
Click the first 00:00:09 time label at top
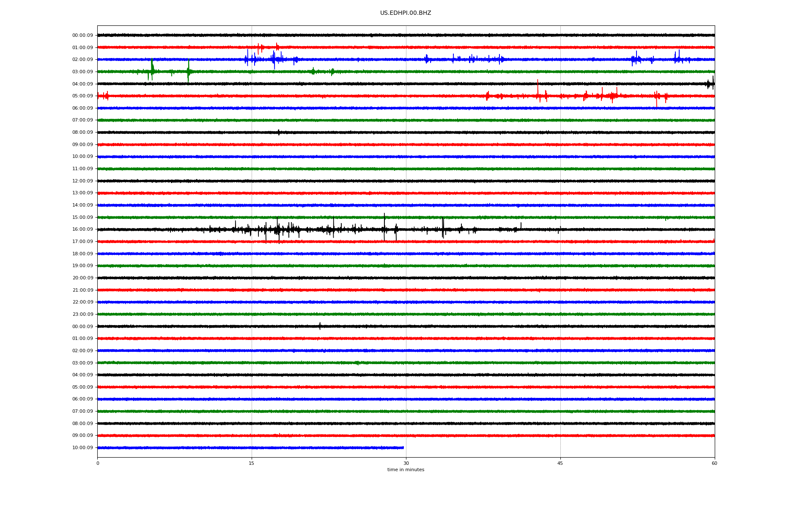[82, 36]
